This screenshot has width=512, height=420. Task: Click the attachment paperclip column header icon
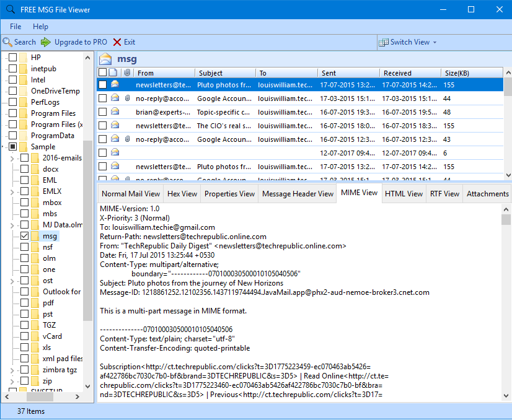pyautogui.click(x=127, y=72)
